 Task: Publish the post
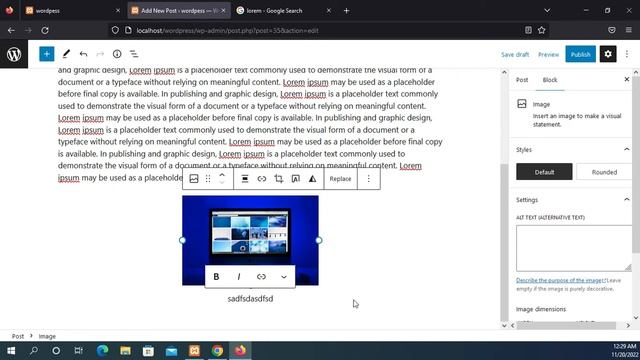click(x=580, y=54)
